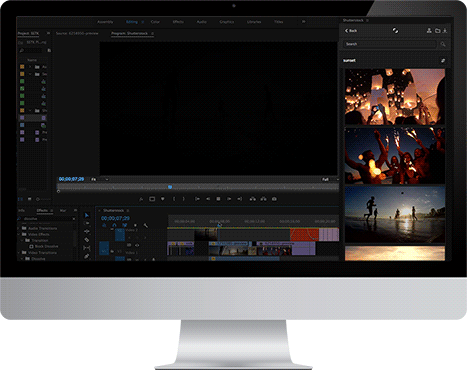This screenshot has height=370, width=467.
Task: Click the Program monitor blue playhead
Action: click(x=170, y=187)
